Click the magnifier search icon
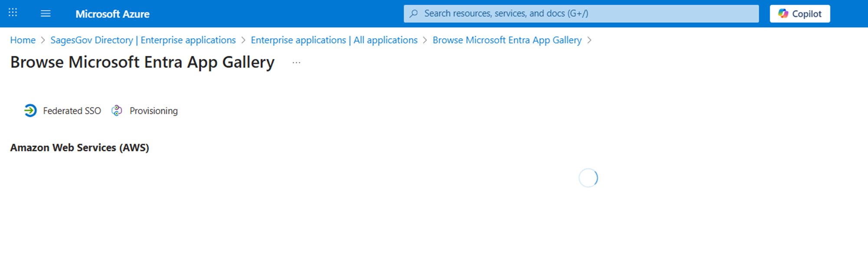 coord(414,13)
